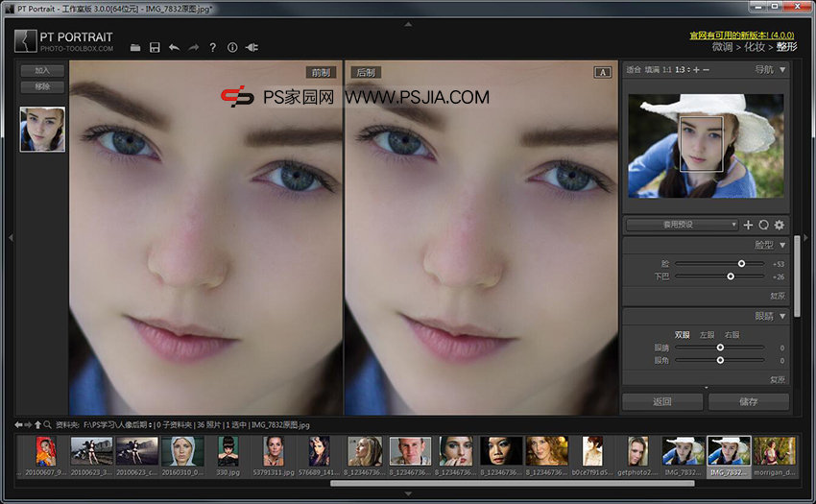
Task: Select 右眼 (right eye) option
Action: (732, 334)
